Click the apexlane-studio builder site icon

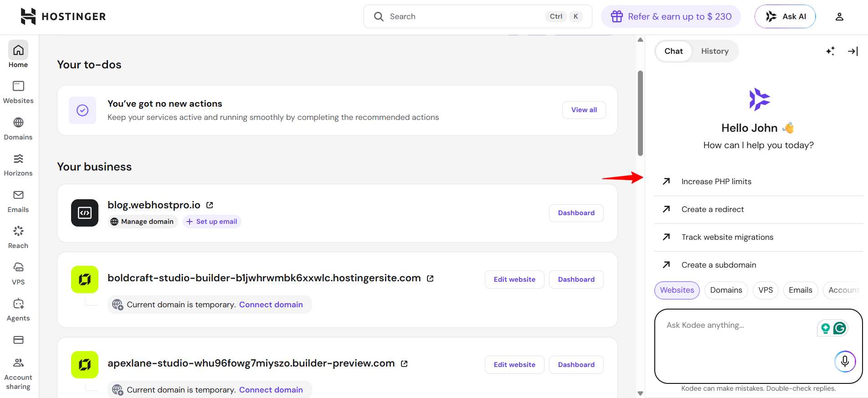(x=85, y=365)
